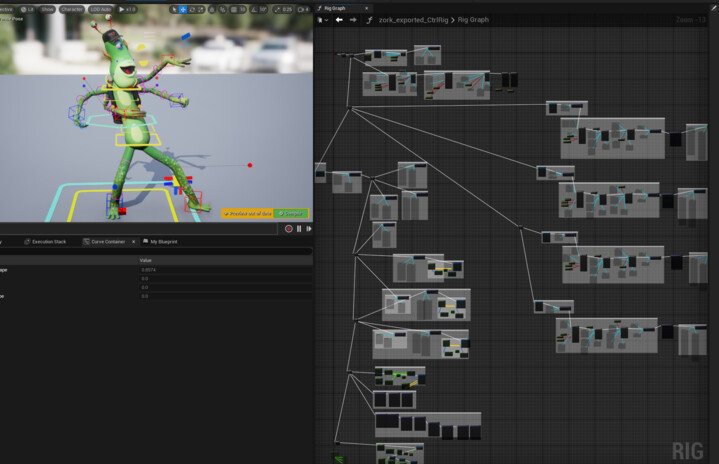Open the LOD Auto menu
The width and height of the screenshot is (719, 464).
point(100,9)
